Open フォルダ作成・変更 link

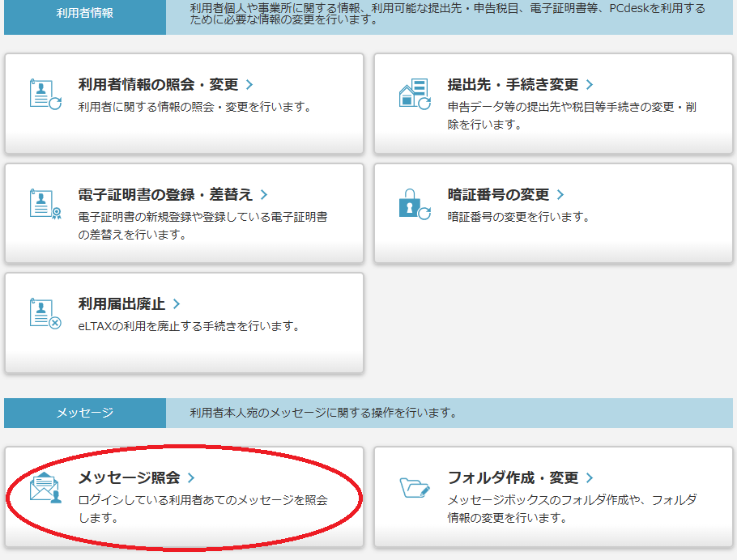[513, 477]
